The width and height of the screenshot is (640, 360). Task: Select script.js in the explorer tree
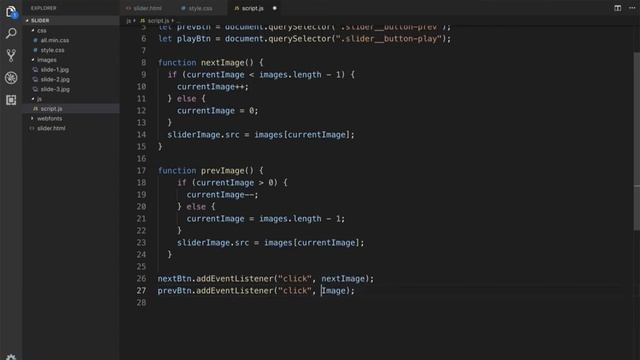[71, 109]
